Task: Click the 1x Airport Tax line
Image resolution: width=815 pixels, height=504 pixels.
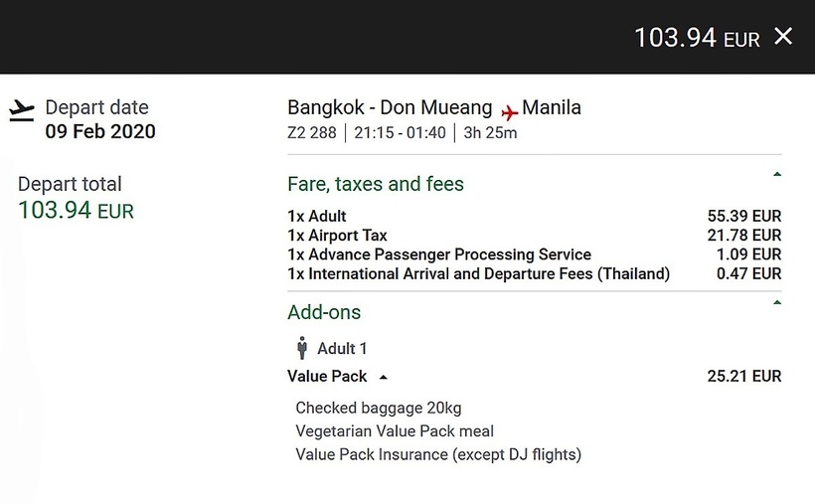Action: pos(337,236)
